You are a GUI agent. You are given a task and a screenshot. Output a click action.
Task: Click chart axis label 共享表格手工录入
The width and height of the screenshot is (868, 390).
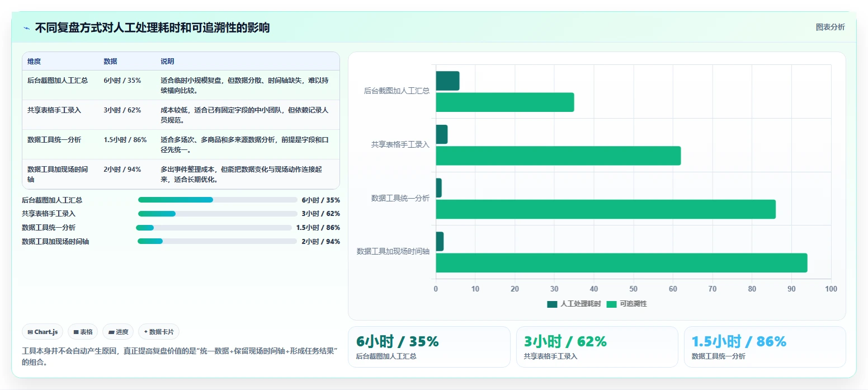400,144
